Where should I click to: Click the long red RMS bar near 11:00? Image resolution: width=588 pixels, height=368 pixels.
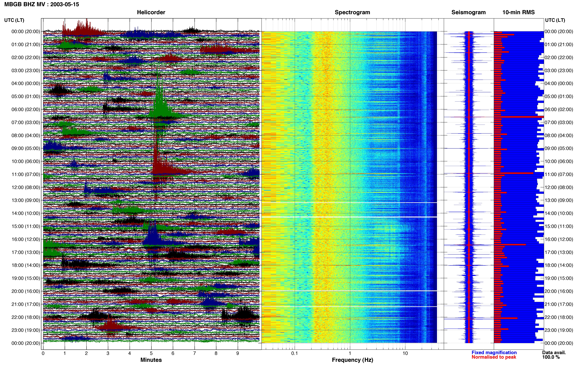(514, 173)
